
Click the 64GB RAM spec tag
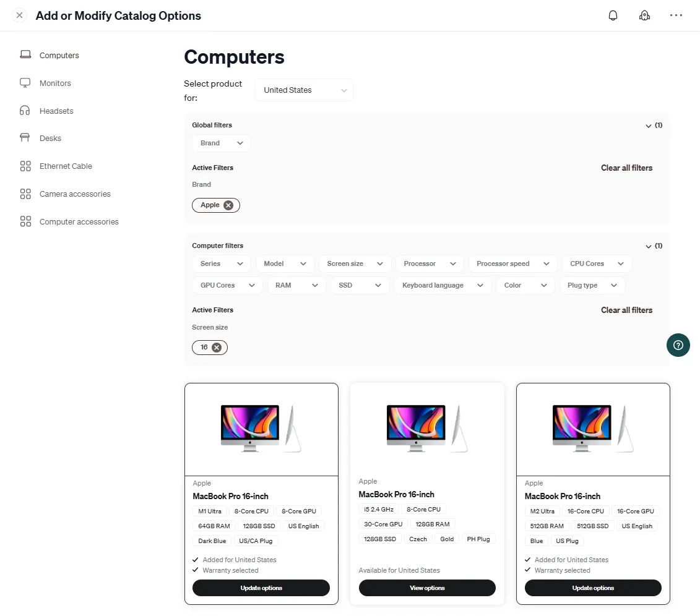tap(214, 526)
